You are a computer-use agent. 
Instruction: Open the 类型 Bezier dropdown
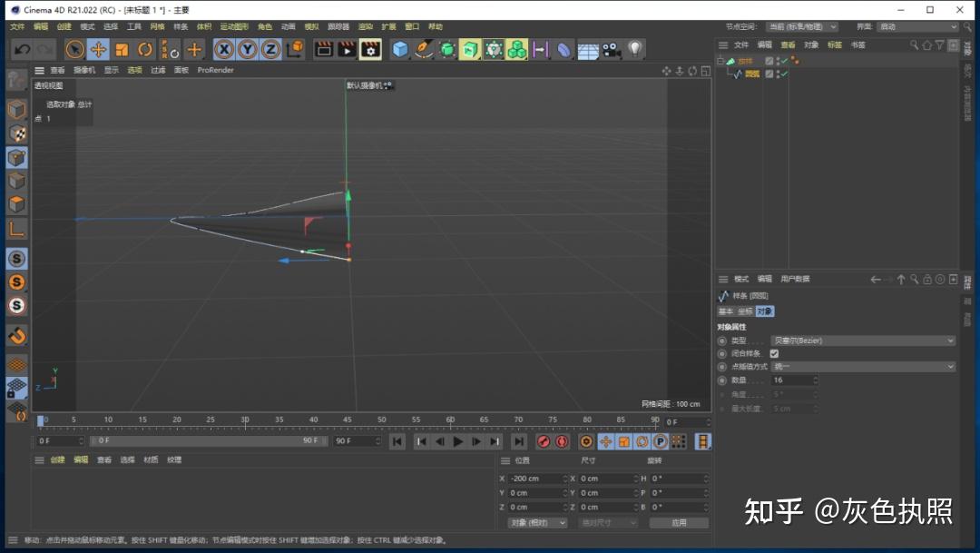(863, 341)
